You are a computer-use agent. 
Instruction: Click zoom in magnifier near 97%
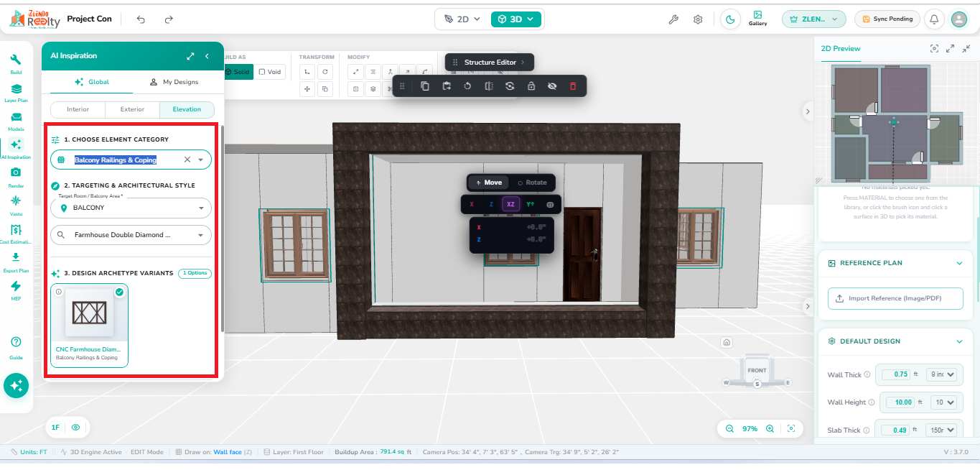[x=770, y=428]
